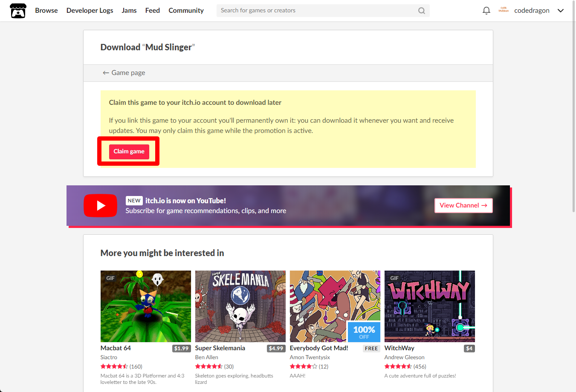Open the Community page
This screenshot has height=392, width=576.
pyautogui.click(x=186, y=11)
